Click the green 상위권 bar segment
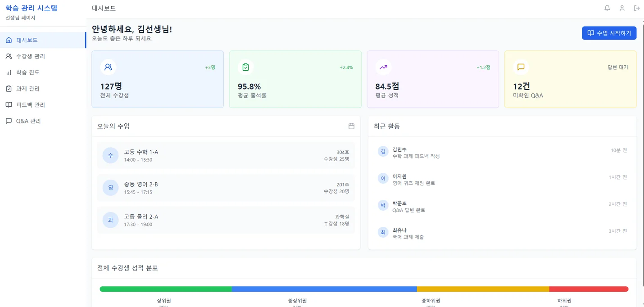 166,289
